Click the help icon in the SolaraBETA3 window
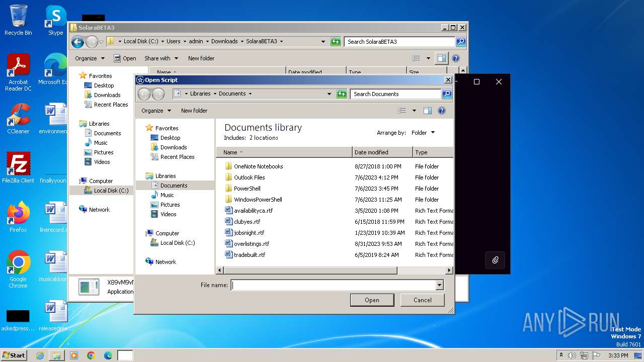This screenshot has width=644, height=362. click(x=456, y=58)
